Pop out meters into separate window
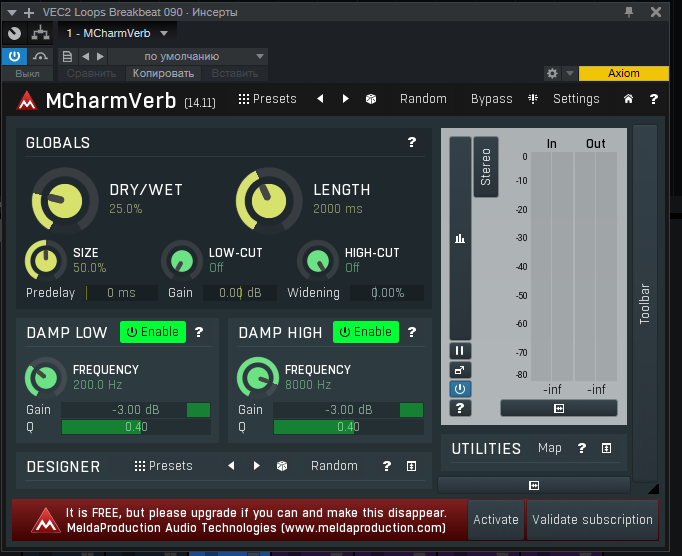Screen dimensions: 682x556 pos(460,370)
